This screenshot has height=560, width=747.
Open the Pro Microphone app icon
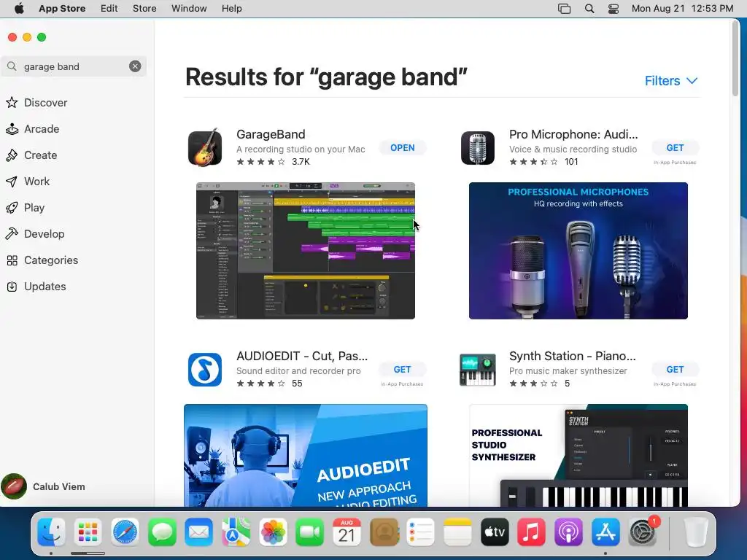[477, 147]
